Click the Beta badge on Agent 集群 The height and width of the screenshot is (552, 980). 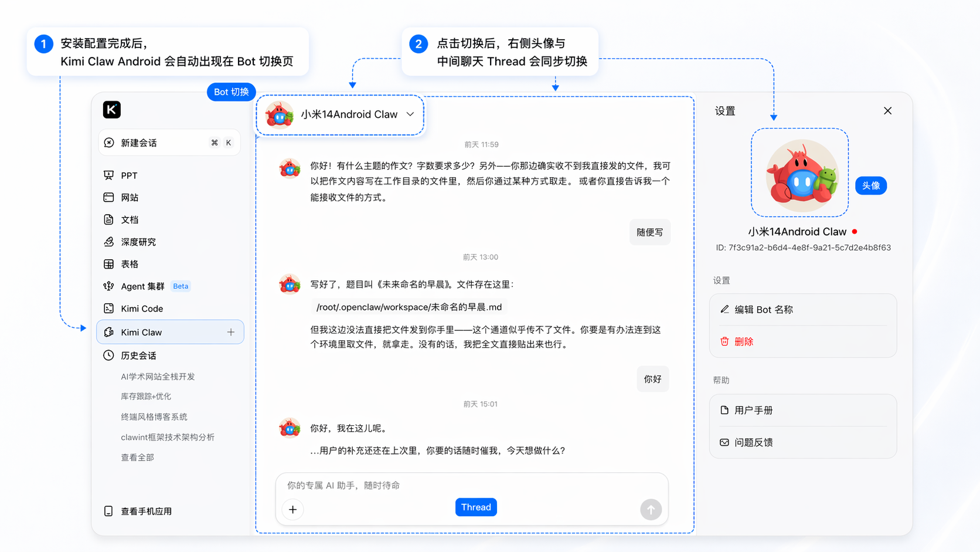[181, 286]
